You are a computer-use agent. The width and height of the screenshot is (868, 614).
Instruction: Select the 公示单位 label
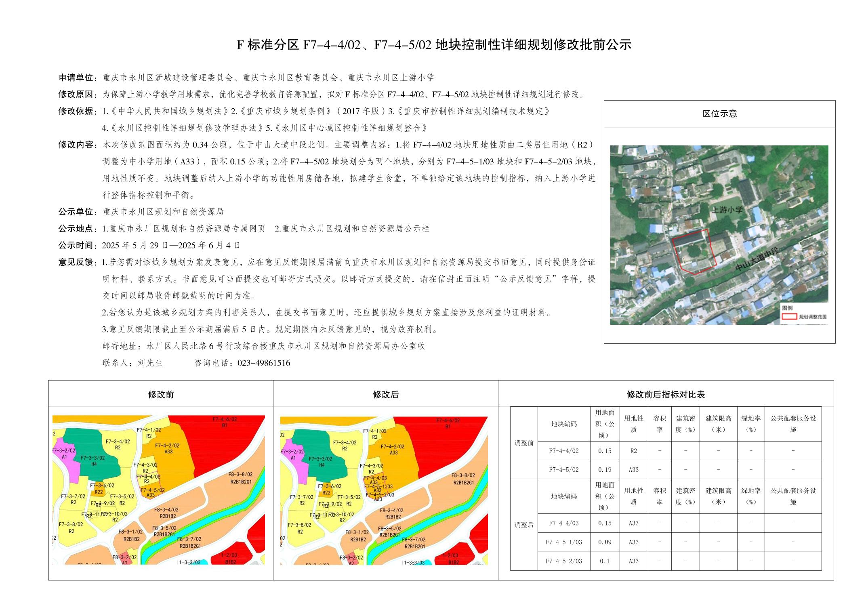click(78, 212)
